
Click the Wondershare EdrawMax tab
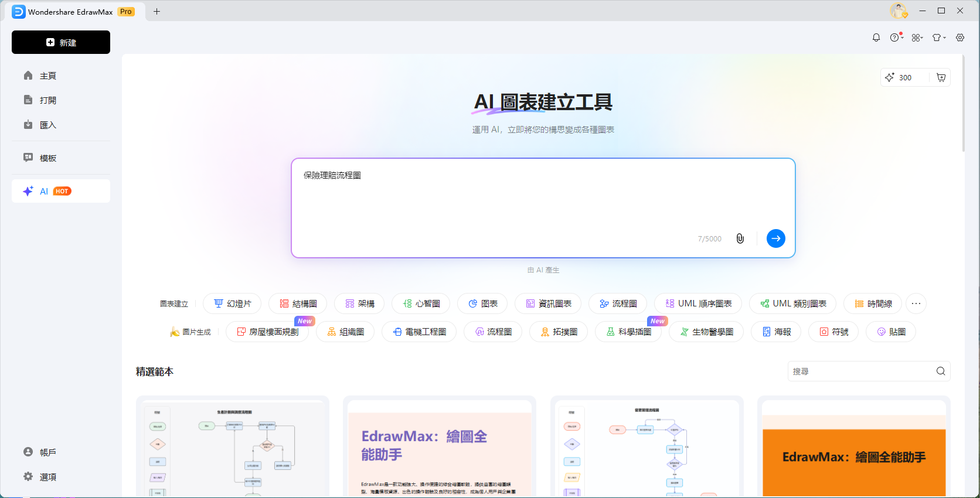(74, 11)
